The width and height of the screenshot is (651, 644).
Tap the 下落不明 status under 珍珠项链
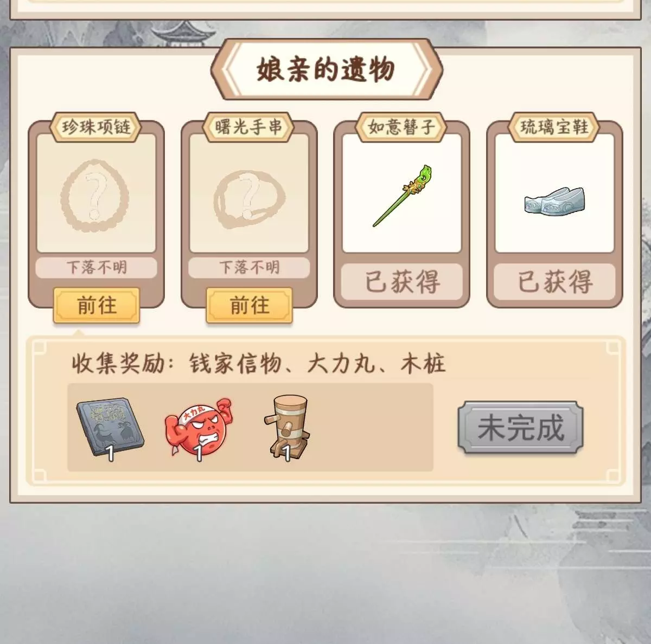[x=97, y=267]
